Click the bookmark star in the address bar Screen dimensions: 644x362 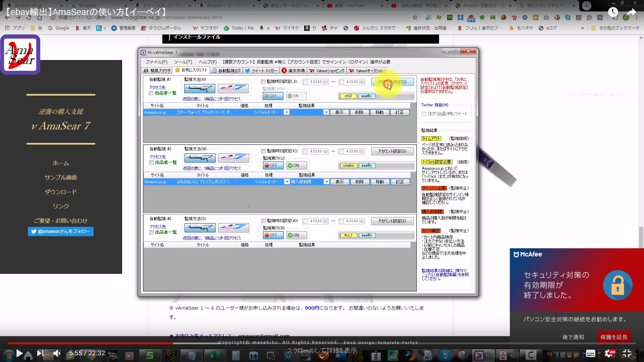tap(415, 17)
